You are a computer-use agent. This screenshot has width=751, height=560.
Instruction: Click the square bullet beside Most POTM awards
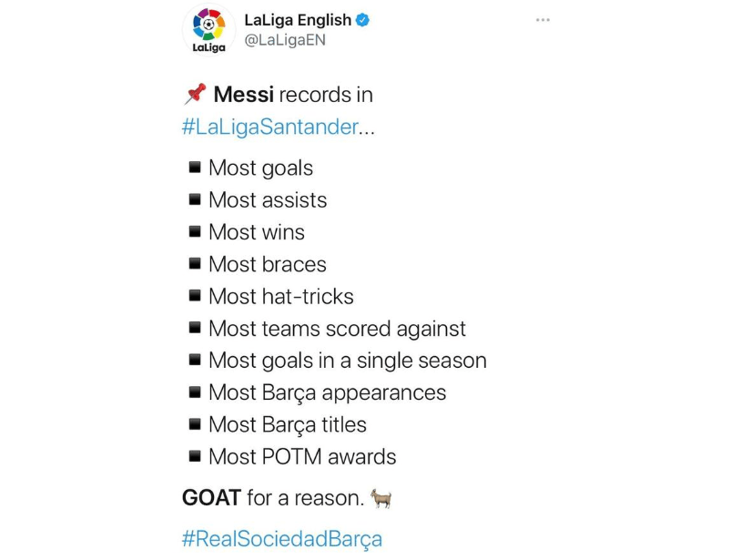195,456
